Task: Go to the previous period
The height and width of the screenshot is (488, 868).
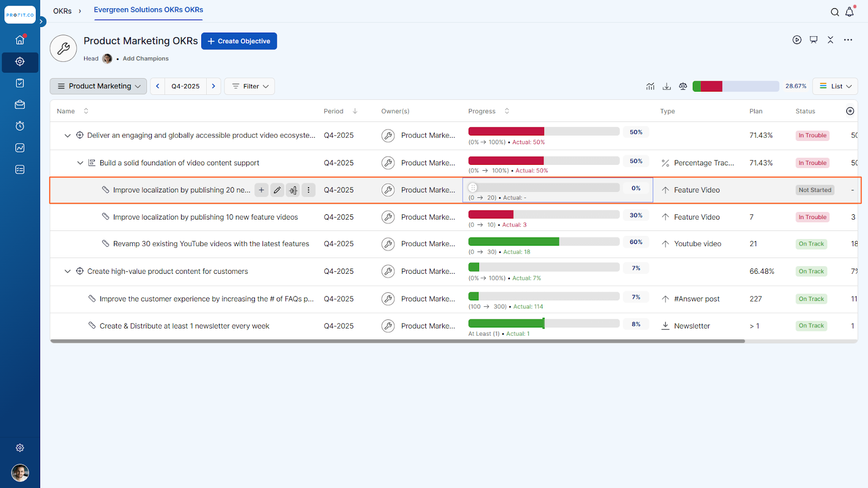Action: click(158, 86)
